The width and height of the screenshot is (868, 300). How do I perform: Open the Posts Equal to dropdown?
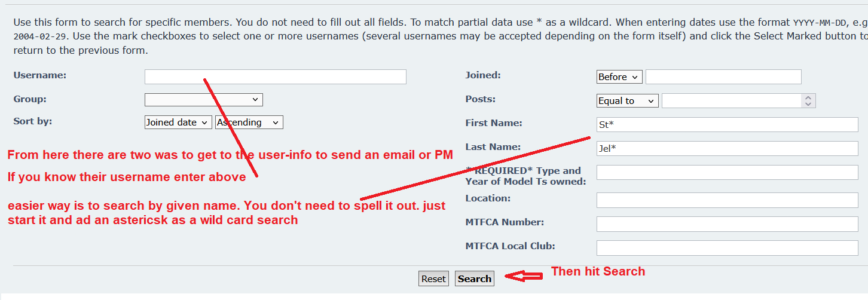[x=627, y=101]
